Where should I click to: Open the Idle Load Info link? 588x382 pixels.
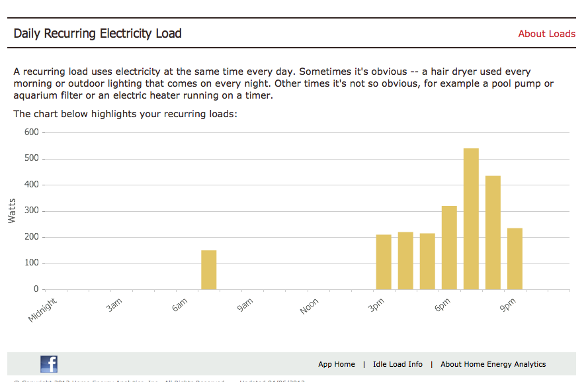[x=398, y=364]
